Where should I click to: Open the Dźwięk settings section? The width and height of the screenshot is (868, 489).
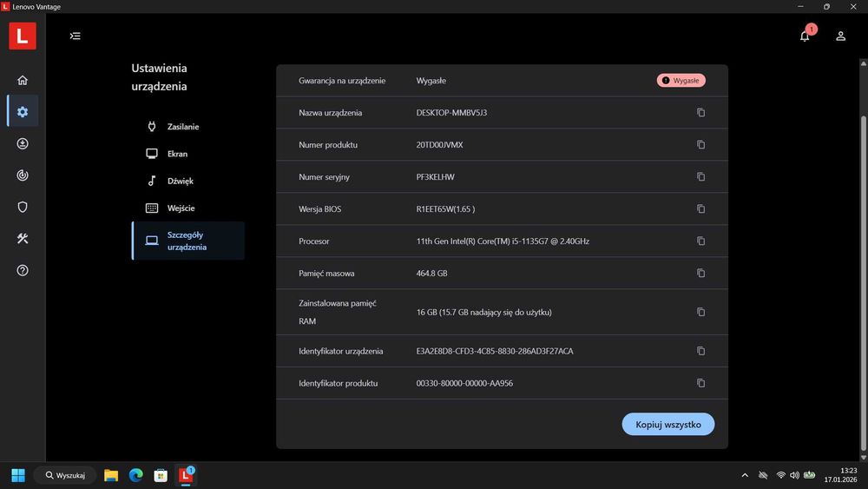[x=188, y=181]
